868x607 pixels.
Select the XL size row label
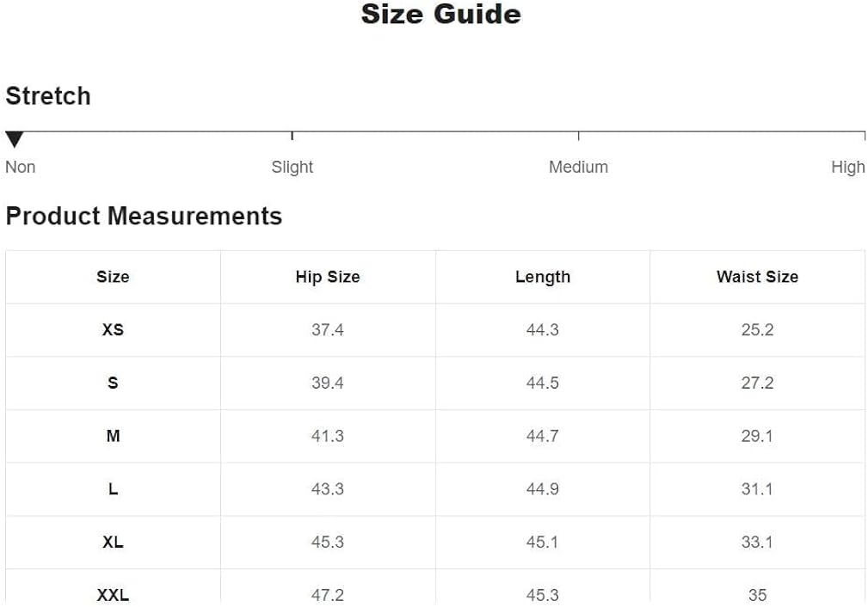(x=113, y=543)
